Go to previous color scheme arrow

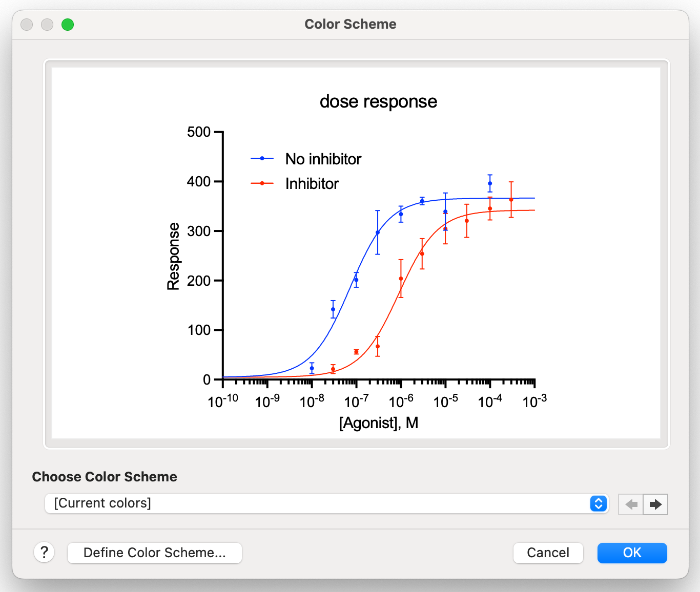click(x=631, y=504)
